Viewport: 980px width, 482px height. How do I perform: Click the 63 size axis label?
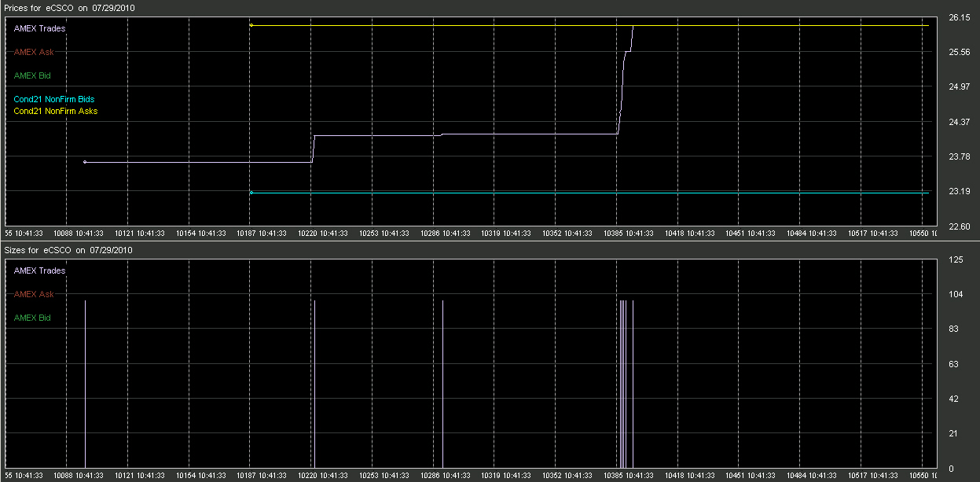[x=954, y=364]
